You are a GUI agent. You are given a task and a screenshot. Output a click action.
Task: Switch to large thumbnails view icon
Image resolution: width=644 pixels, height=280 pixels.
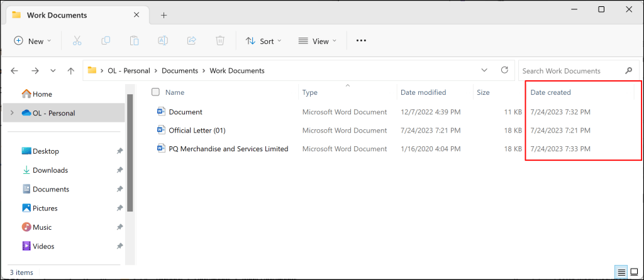click(x=635, y=272)
